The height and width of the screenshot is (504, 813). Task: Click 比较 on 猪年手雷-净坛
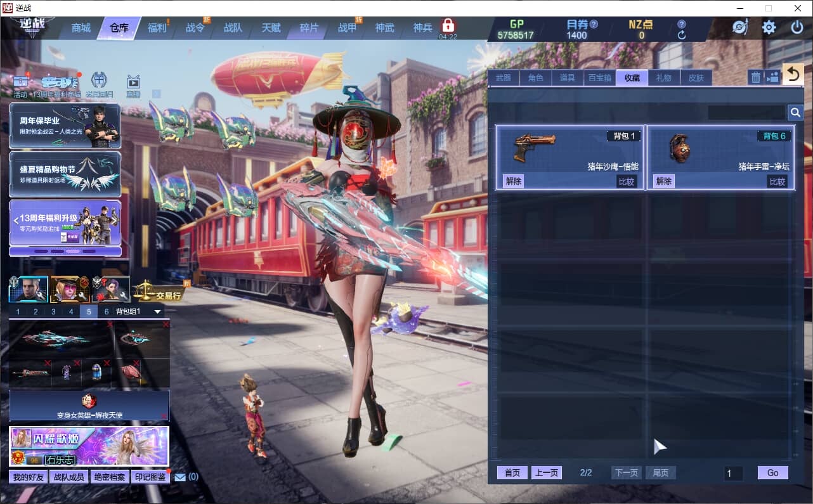click(x=777, y=181)
